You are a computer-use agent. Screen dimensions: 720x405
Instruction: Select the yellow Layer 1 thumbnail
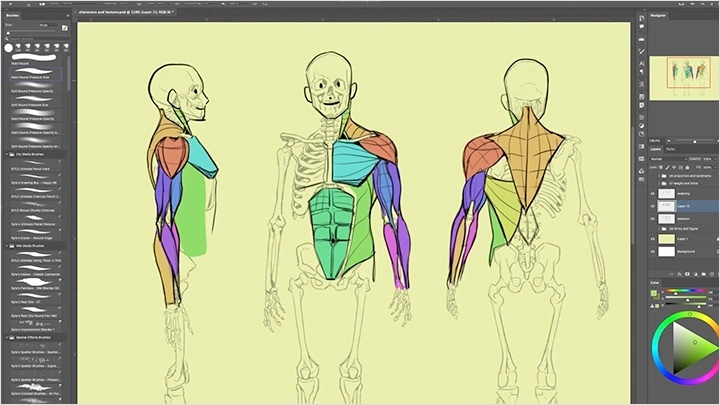point(666,239)
